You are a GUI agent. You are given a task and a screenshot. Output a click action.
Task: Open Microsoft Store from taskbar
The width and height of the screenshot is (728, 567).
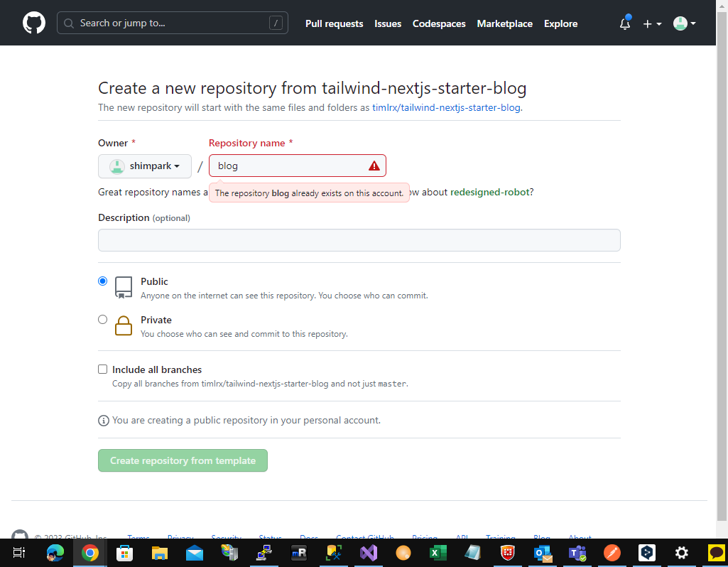(x=124, y=553)
